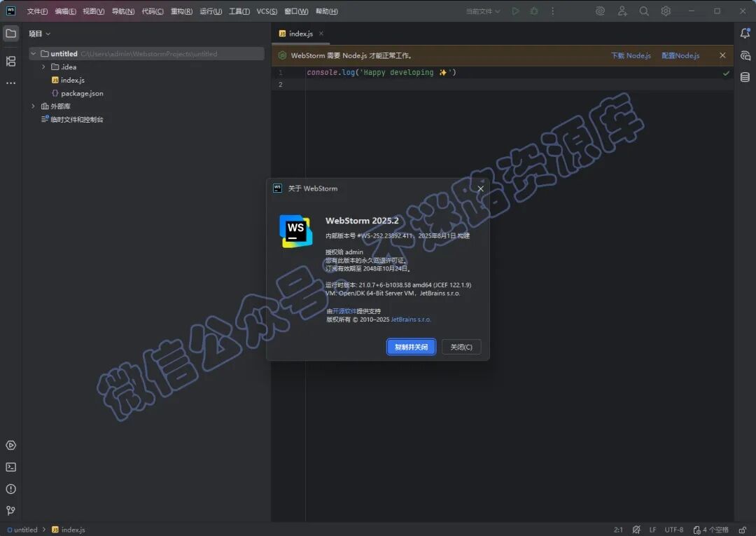
Task: Collapse the untitled project root node
Action: click(x=34, y=53)
